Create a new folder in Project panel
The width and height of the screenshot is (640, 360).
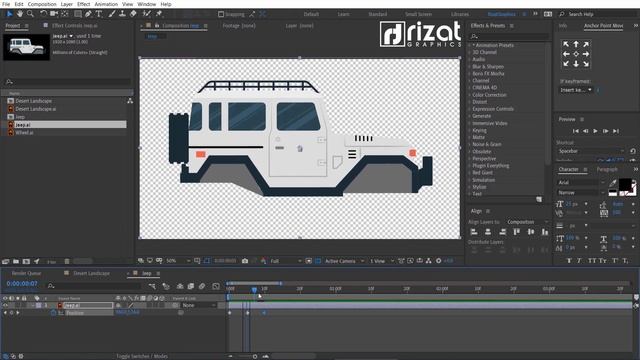16,261
